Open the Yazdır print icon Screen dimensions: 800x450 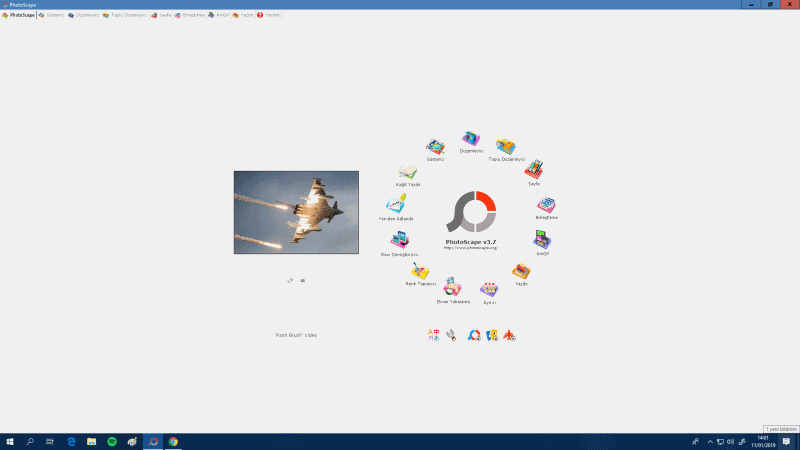521,271
